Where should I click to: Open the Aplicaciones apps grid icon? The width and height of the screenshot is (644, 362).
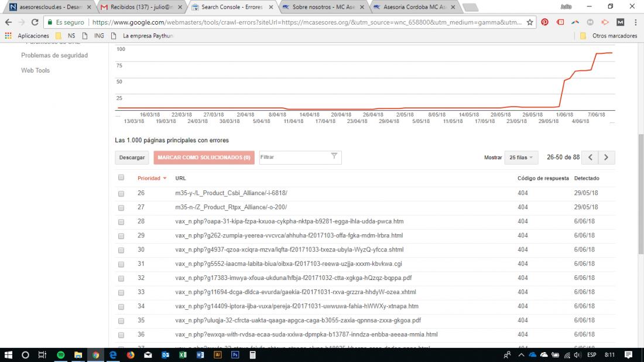click(x=8, y=36)
